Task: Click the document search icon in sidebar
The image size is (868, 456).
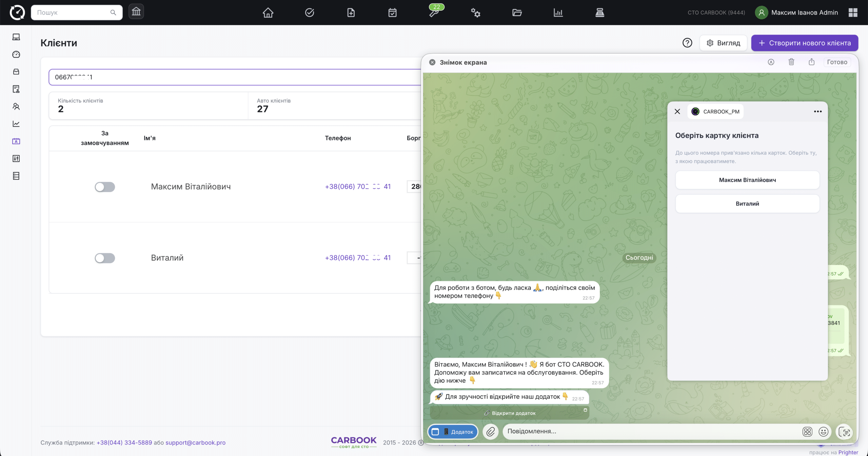Action: pos(16,89)
